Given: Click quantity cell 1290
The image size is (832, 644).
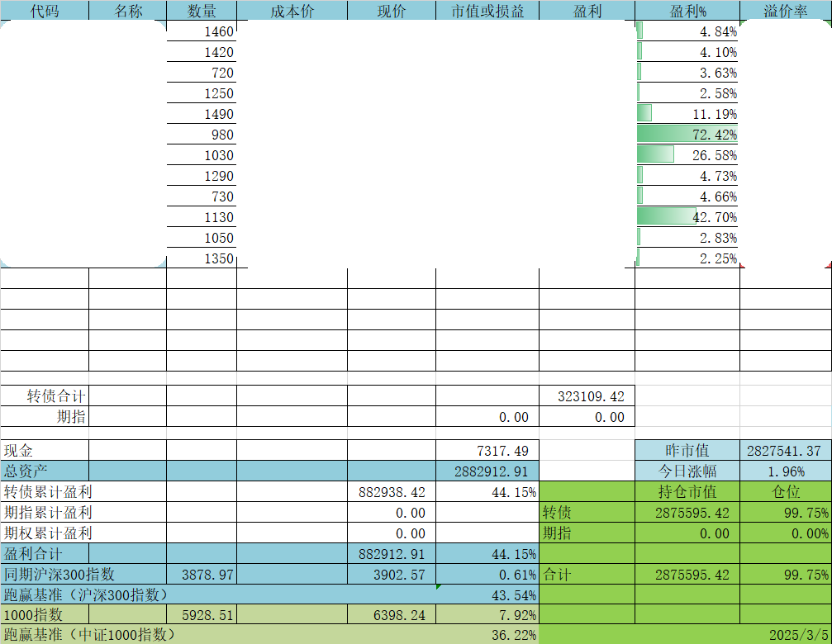Looking at the screenshot, I should tap(202, 176).
